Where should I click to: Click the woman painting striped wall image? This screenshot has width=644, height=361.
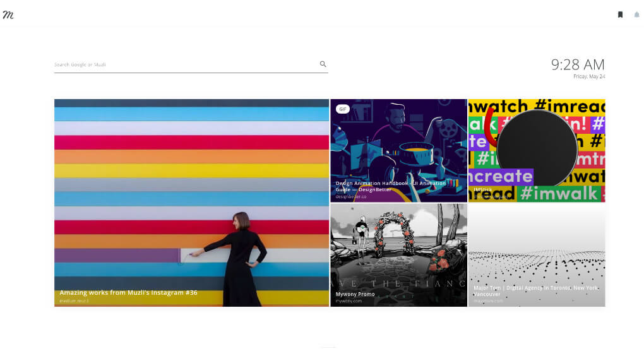191,189
